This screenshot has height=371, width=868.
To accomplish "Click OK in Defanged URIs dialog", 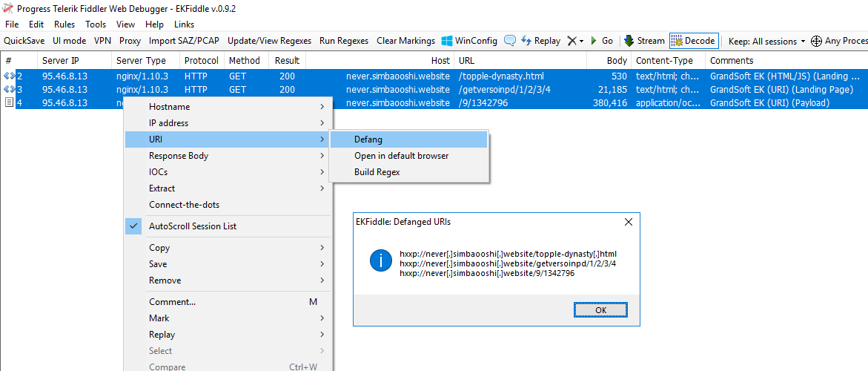I will (600, 310).
